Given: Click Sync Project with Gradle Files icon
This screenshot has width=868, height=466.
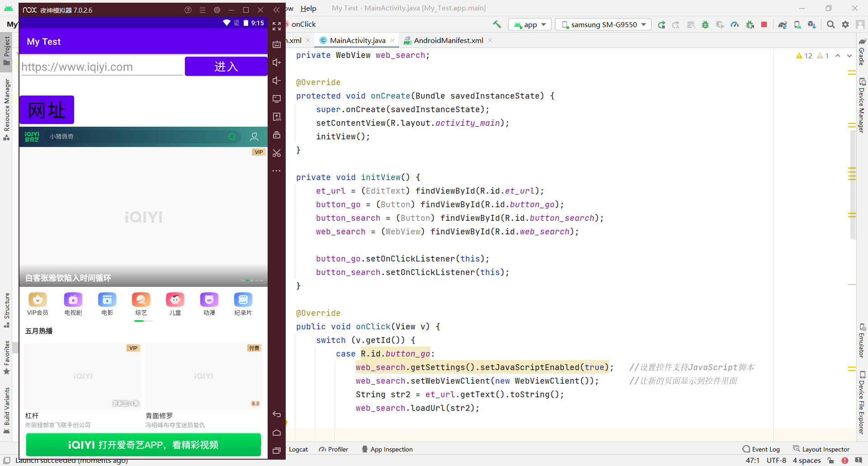Looking at the screenshot, I should tap(783, 24).
